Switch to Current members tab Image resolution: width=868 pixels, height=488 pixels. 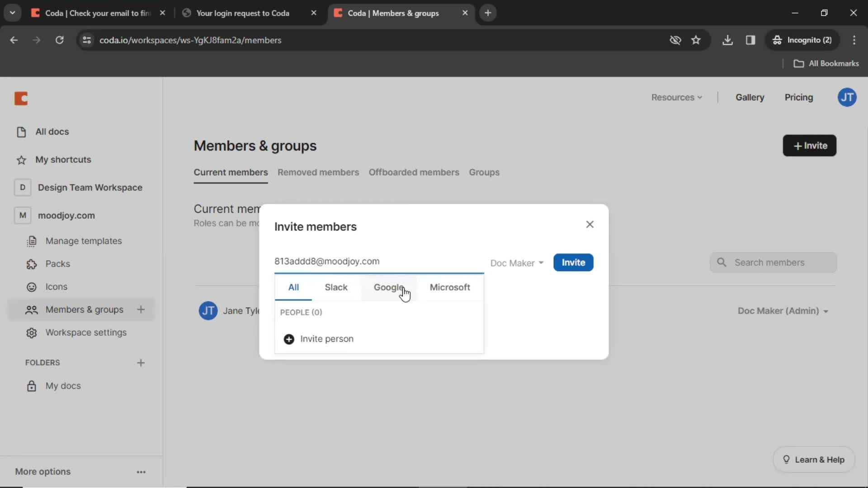[x=231, y=172]
